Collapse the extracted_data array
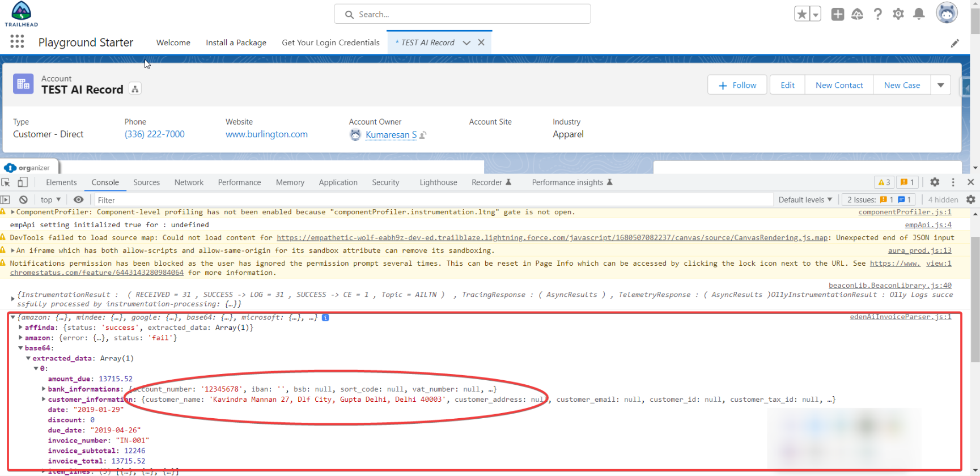Screen dimensions: 980x476 click(x=28, y=359)
